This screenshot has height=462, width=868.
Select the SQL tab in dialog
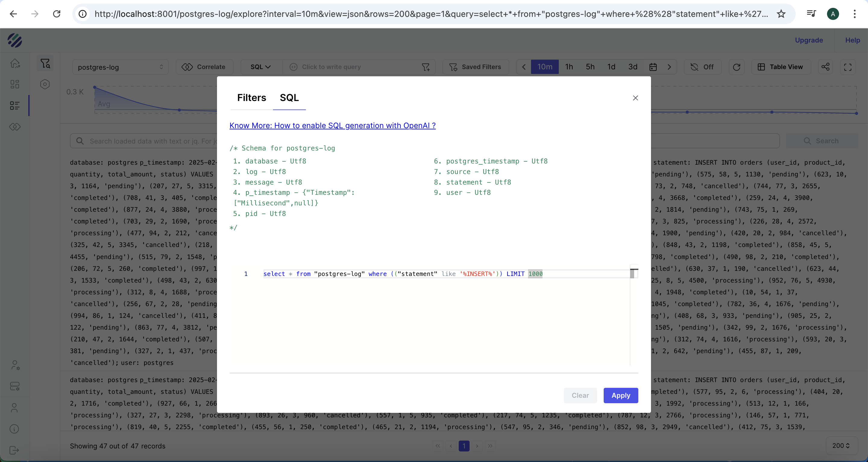pyautogui.click(x=289, y=98)
